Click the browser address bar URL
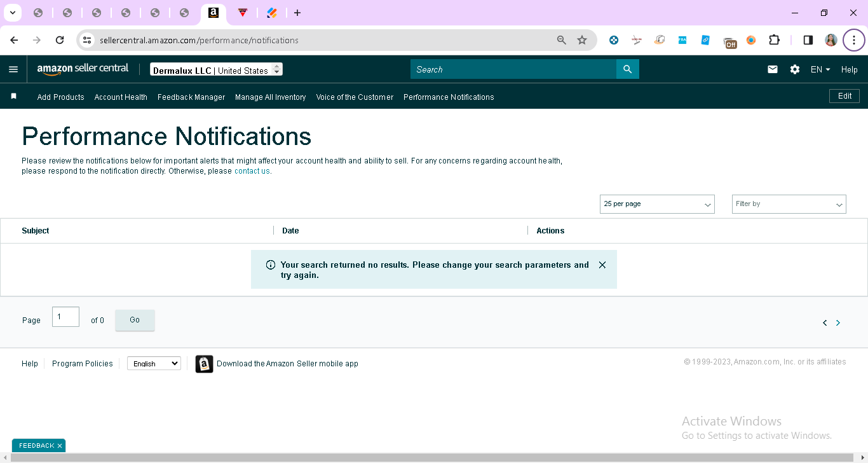Image resolution: width=868 pixels, height=463 pixels. (199, 40)
